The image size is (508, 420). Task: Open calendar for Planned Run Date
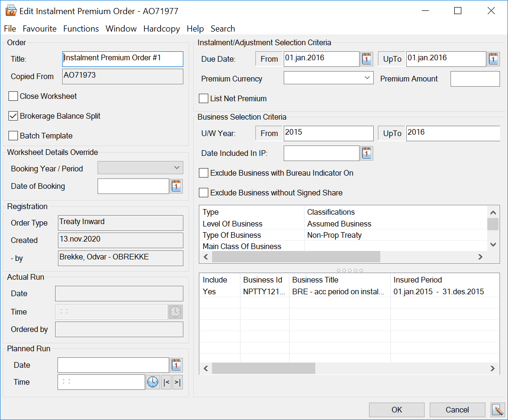coord(176,365)
